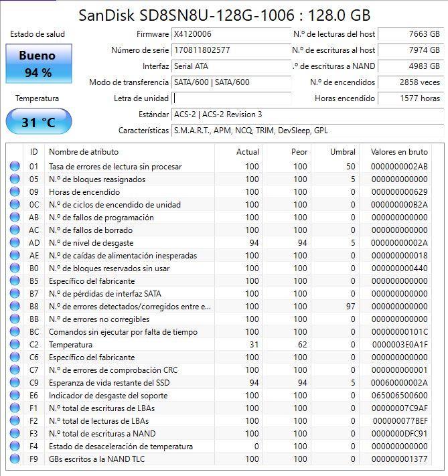448x476 pixels.
Task: Click the NAND writes value 4983 GB
Action: coord(410,66)
